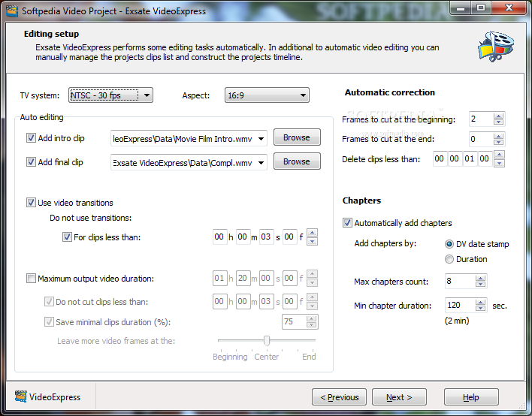Disable Use video transitions
The image size is (532, 416).
tap(31, 203)
